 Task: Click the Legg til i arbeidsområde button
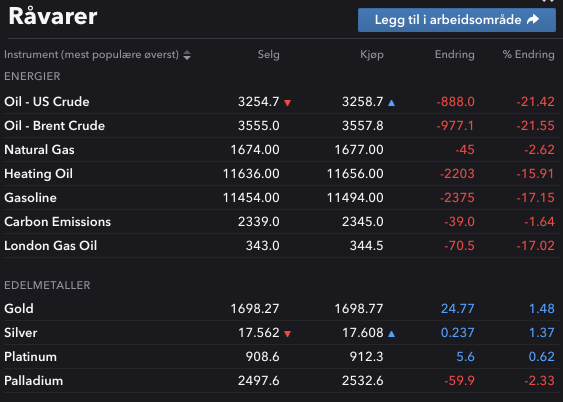click(x=457, y=20)
